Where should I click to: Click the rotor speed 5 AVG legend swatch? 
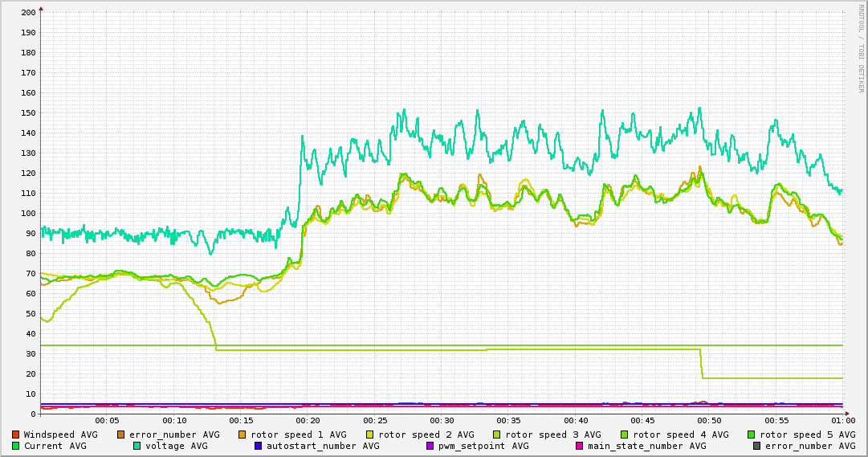click(752, 435)
